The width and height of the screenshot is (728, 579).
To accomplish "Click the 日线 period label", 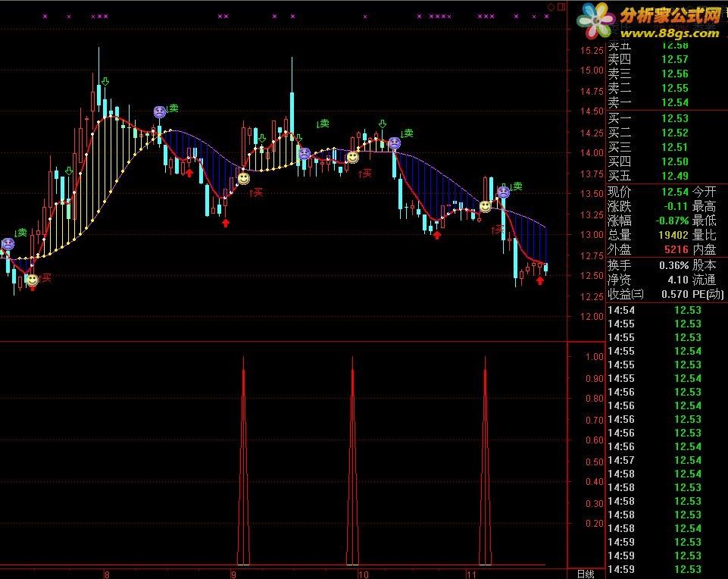I will tap(586, 574).
